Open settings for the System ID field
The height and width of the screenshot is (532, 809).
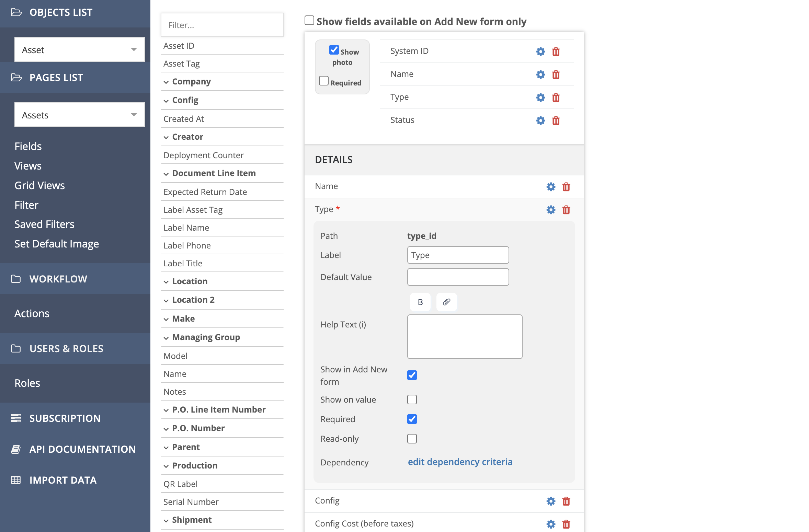pyautogui.click(x=540, y=51)
